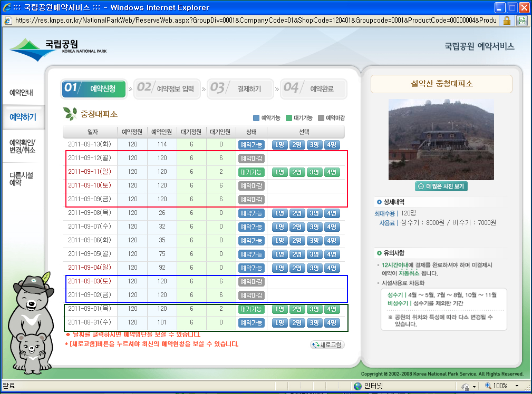Click 대기가능 status for 2011-09-11
Screen dimensions: 532x394
[x=251, y=172]
